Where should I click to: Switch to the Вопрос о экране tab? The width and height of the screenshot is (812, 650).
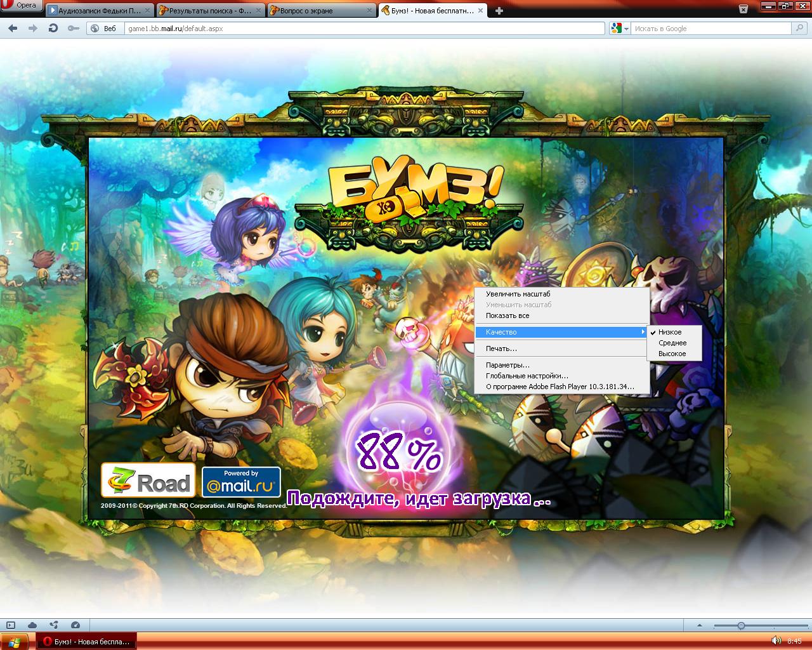[320, 10]
